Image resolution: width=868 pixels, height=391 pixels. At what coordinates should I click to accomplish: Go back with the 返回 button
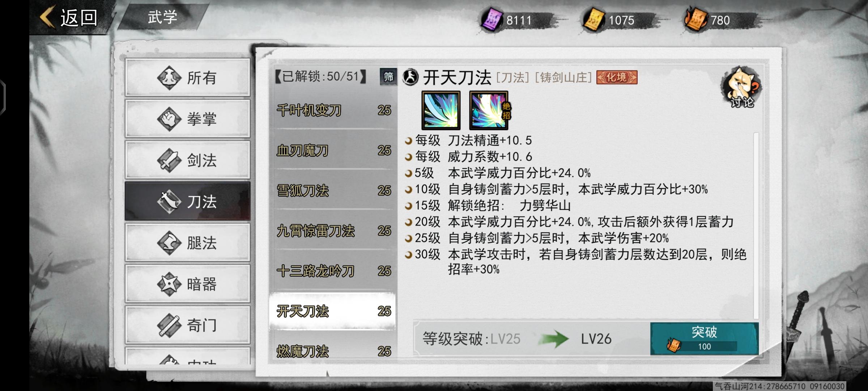69,17
